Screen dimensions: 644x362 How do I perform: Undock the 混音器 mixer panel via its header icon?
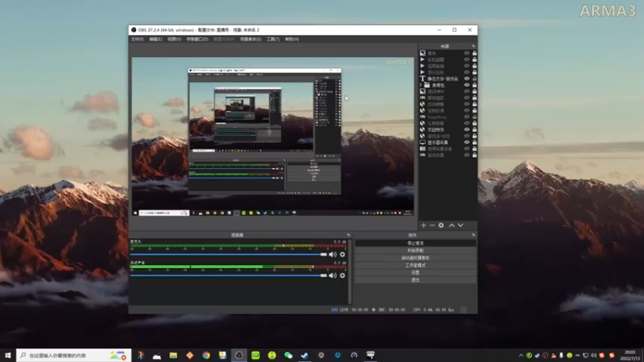point(349,235)
